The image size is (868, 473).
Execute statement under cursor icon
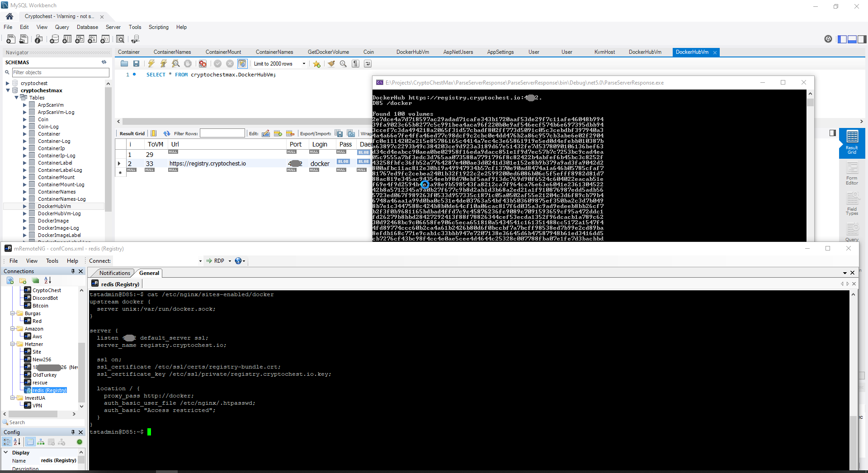164,64
